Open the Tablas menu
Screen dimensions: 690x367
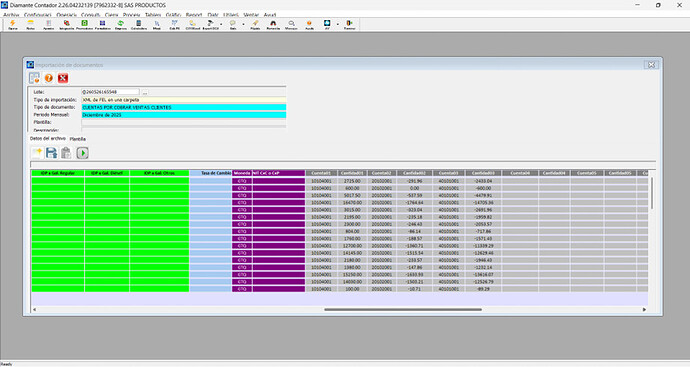pyautogui.click(x=153, y=15)
